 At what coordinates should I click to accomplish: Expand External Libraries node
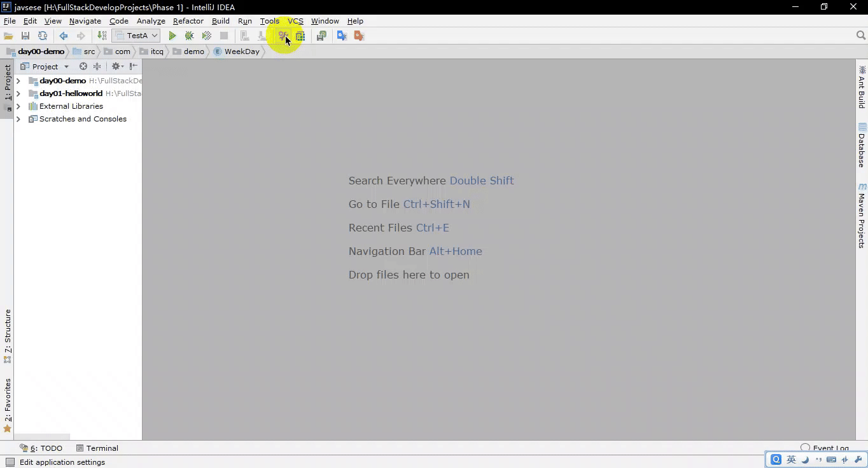pos(18,106)
